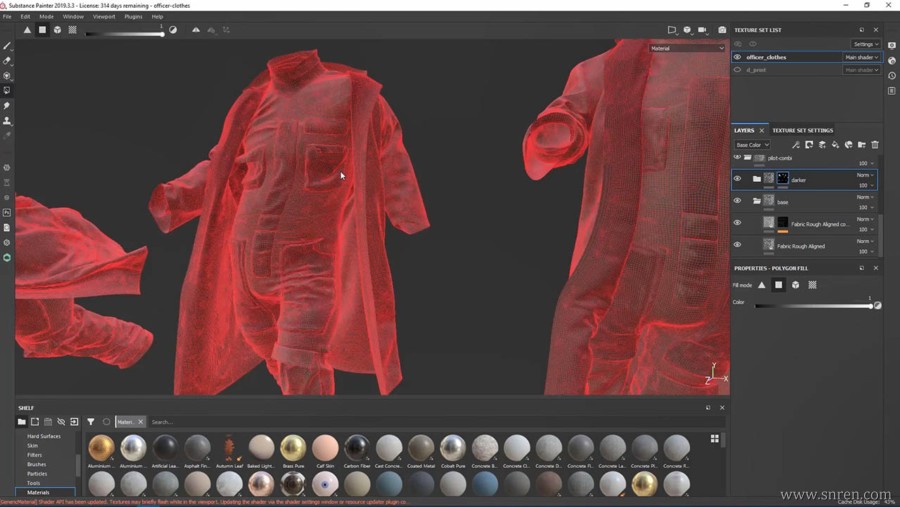The height and width of the screenshot is (507, 900).
Task: Hide the bottom Fabric Rough Aligned layer
Action: coord(738,245)
